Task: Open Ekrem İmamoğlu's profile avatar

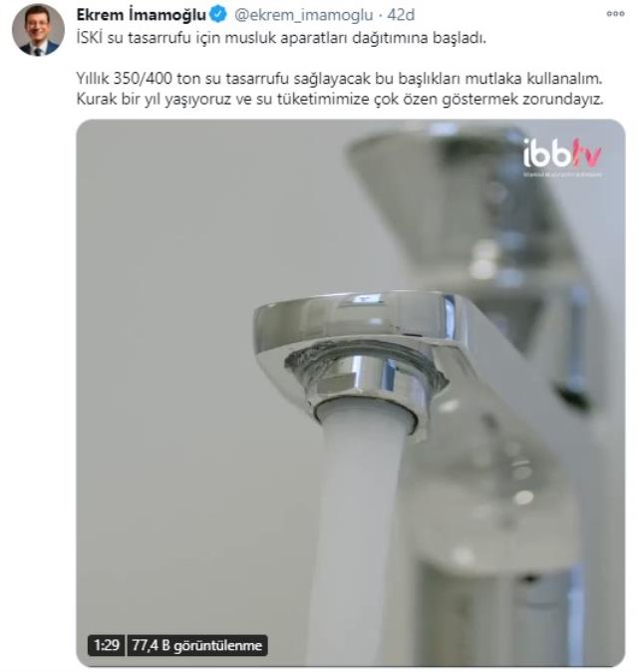Action: [38, 30]
